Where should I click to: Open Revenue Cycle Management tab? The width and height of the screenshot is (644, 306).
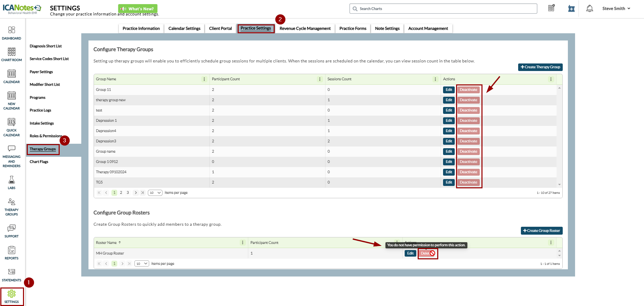[305, 28]
